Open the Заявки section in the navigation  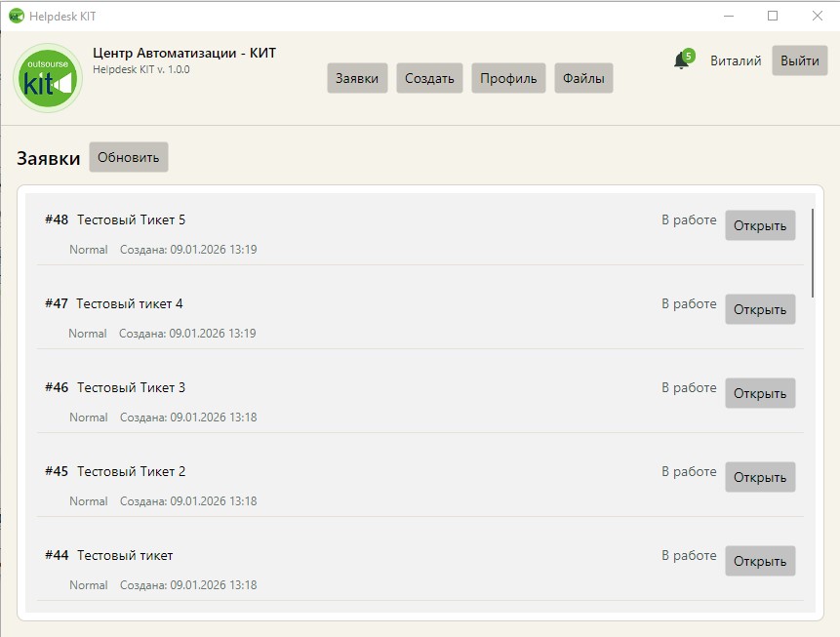357,79
